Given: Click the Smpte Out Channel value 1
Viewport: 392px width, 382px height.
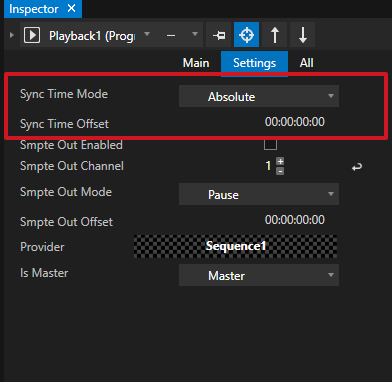Looking at the screenshot, I should [x=268, y=166].
